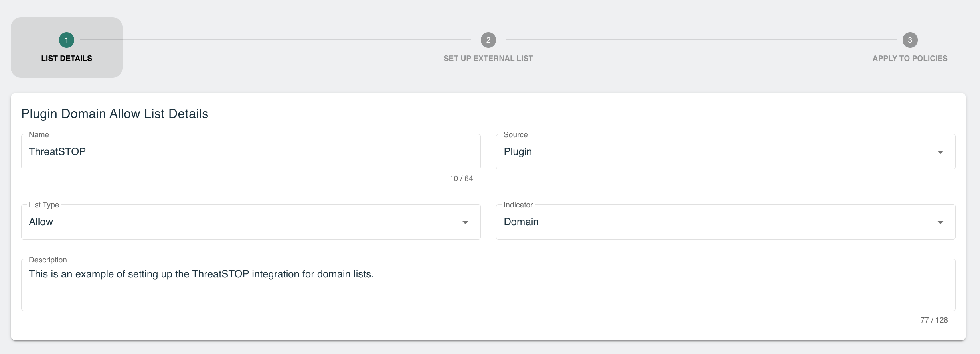Click the Name field label
Viewport: 980px width, 354px height.
click(39, 135)
